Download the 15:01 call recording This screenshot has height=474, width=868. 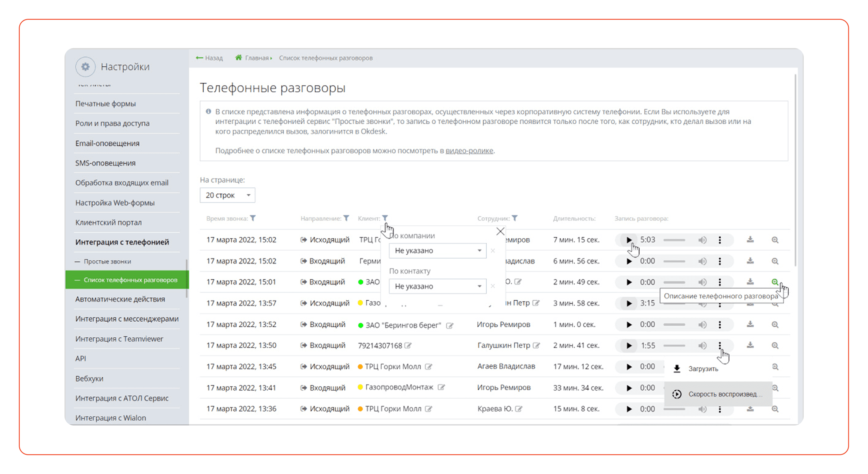click(x=750, y=282)
